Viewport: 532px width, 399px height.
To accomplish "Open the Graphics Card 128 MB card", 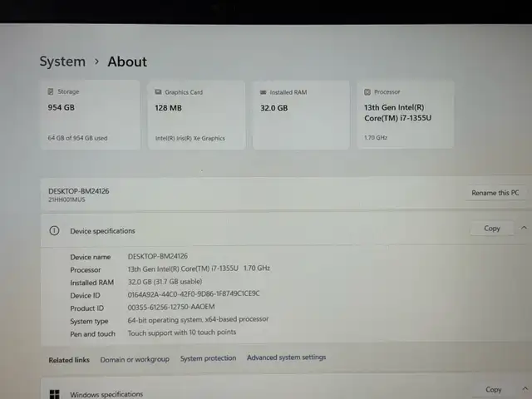I will click(196, 115).
